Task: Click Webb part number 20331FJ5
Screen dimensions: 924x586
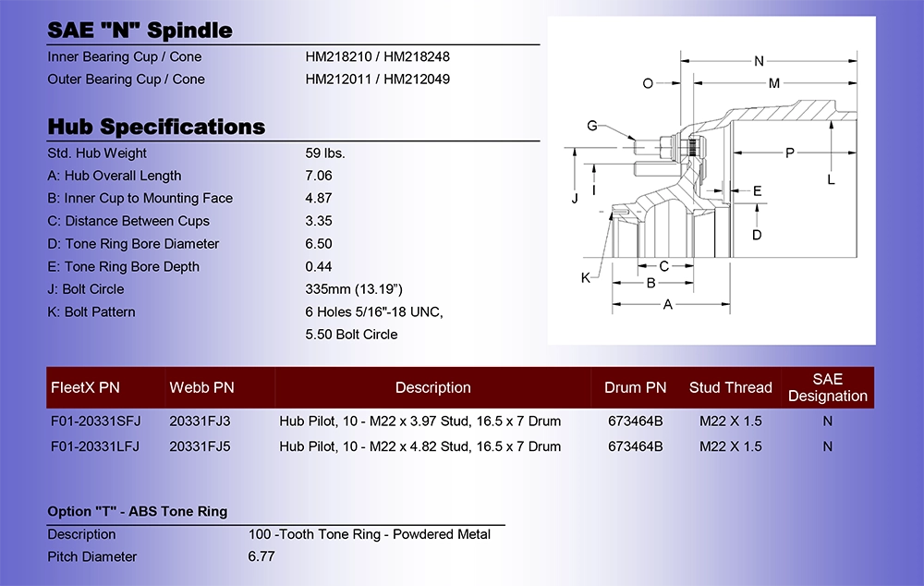Action: pyautogui.click(x=200, y=446)
